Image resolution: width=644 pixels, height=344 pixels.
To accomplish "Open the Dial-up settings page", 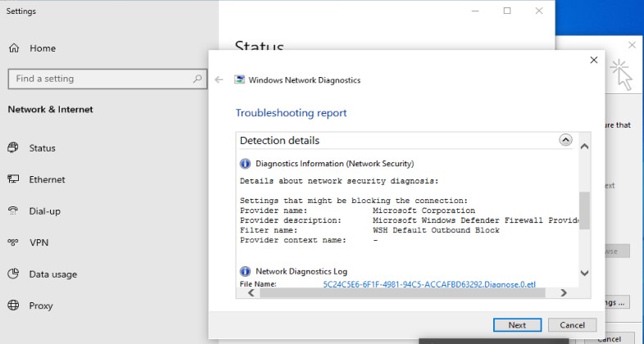I will click(45, 211).
